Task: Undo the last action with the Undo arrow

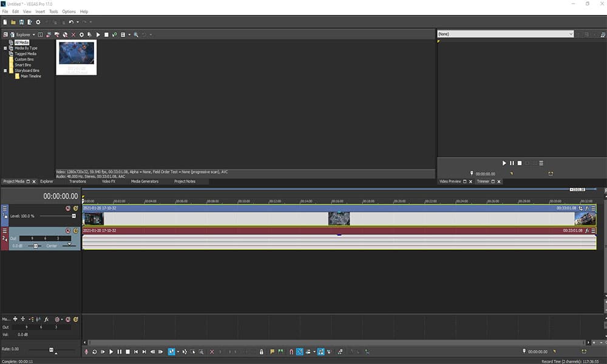Action: tap(71, 22)
